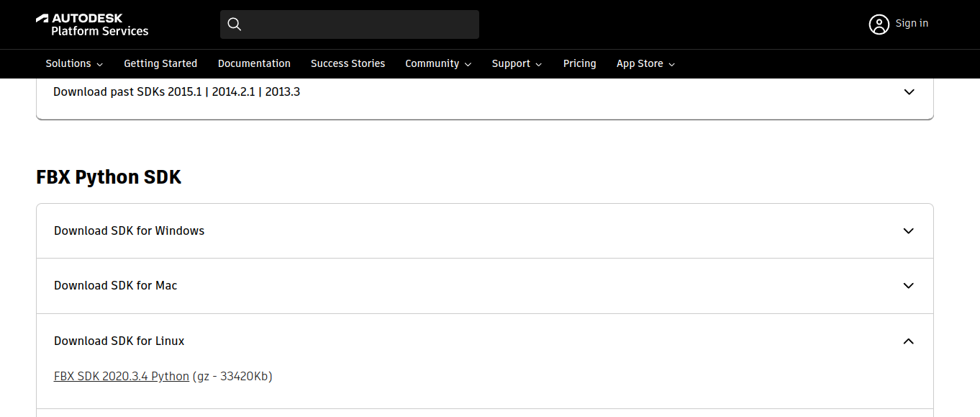Expand the Support dropdown menu
The height and width of the screenshot is (417, 980).
coord(517,64)
